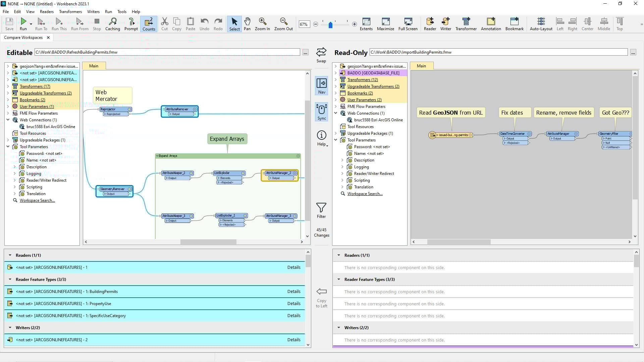Collapse the Reader Feature Types section
This screenshot has width=644, height=362.
coord(10,279)
